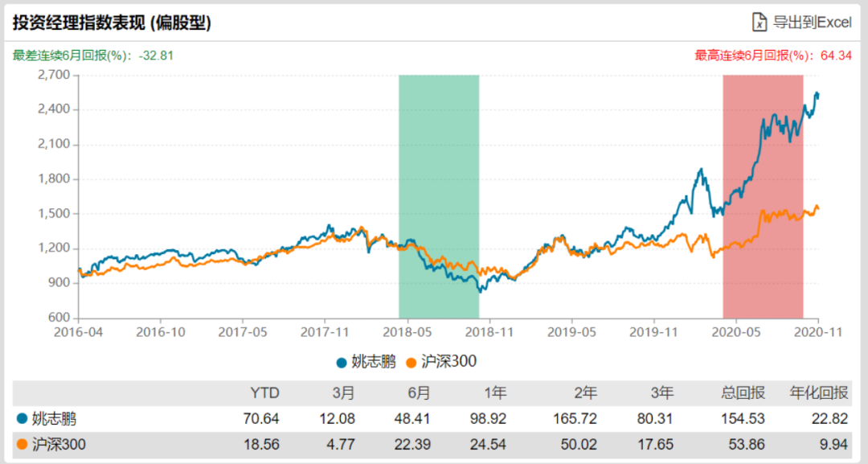
Task: Click 沪深300 total return 53.86
Action: tap(747, 445)
